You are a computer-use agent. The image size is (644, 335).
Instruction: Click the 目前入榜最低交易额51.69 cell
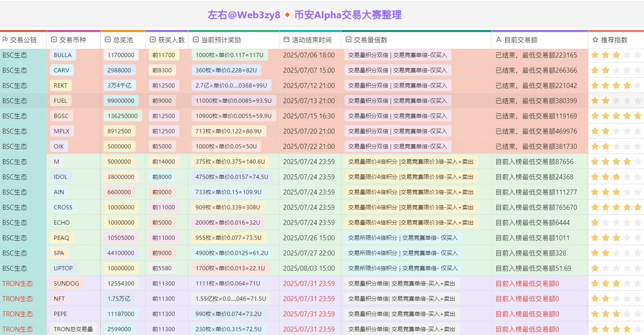(539, 268)
